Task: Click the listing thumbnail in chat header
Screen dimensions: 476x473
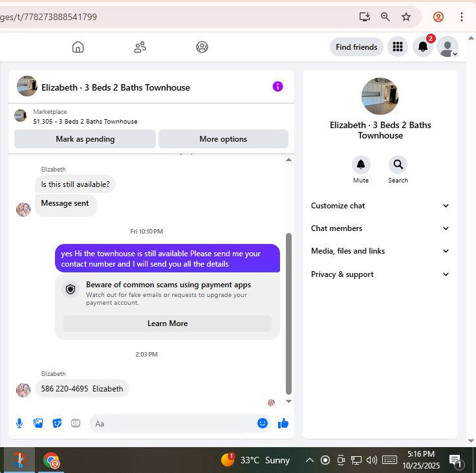Action: click(27, 86)
